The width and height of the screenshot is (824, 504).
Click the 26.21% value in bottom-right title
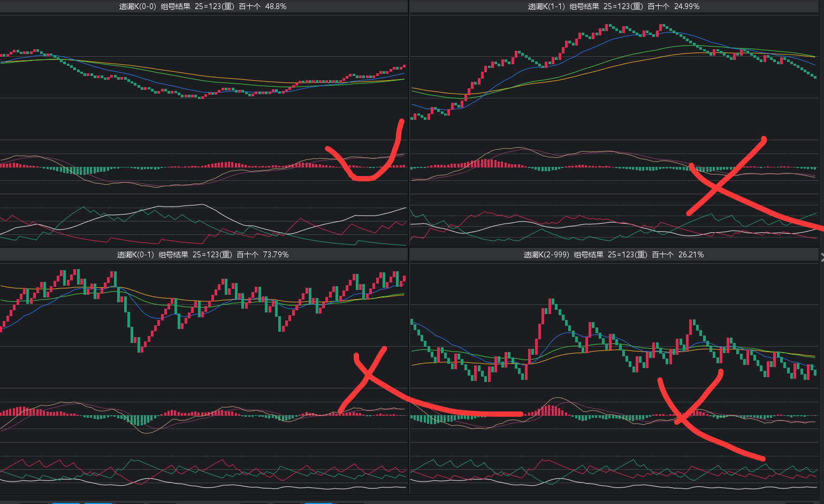coord(691,255)
